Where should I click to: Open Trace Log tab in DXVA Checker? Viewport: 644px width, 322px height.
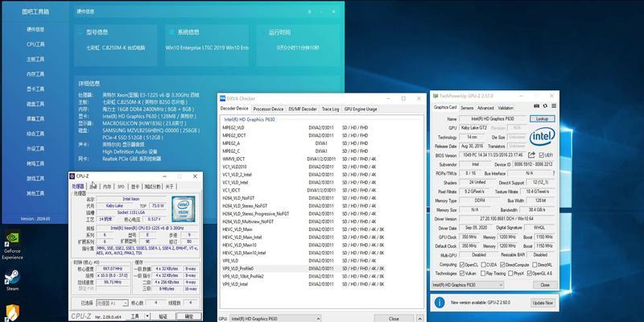click(330, 109)
